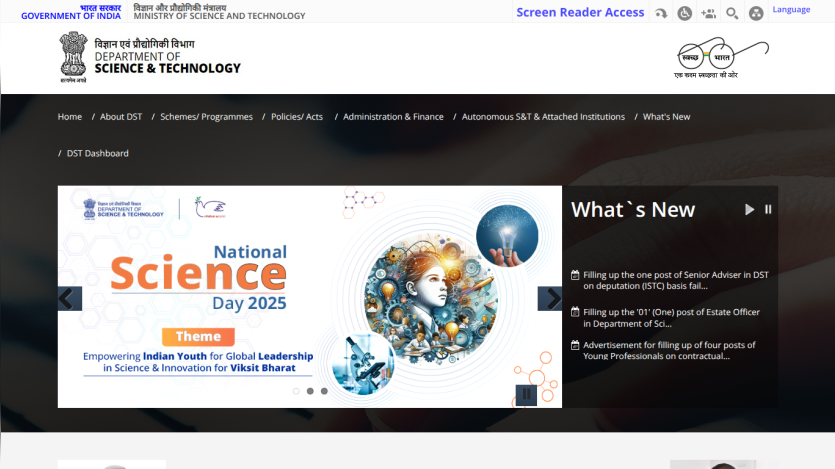
Task: Open Autonomous S&T & Attached Institutions menu
Action: coord(543,117)
